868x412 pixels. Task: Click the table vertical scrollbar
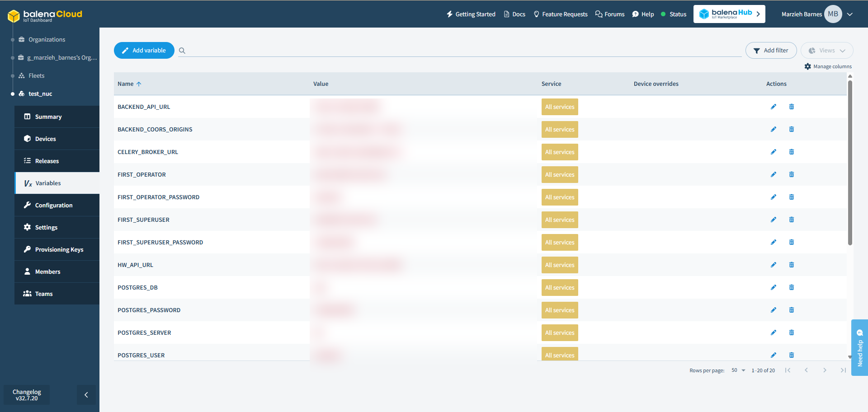(850, 163)
